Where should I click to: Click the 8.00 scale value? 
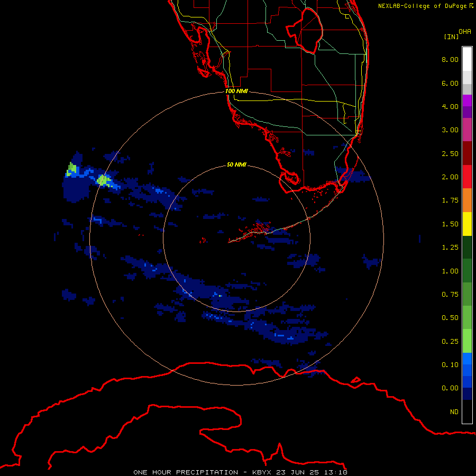coord(450,59)
